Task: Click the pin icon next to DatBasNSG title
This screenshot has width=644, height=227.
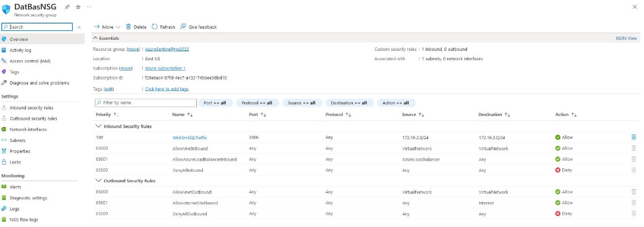Action: coord(67,6)
